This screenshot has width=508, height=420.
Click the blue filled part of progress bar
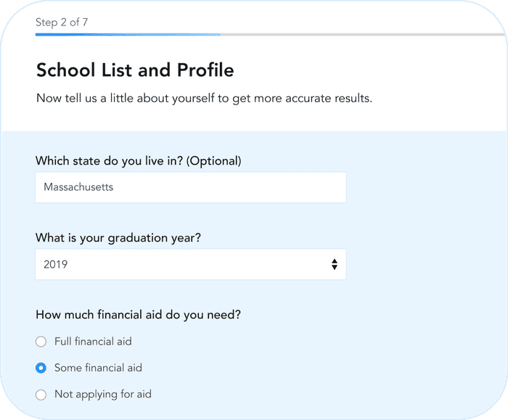[x=127, y=34]
